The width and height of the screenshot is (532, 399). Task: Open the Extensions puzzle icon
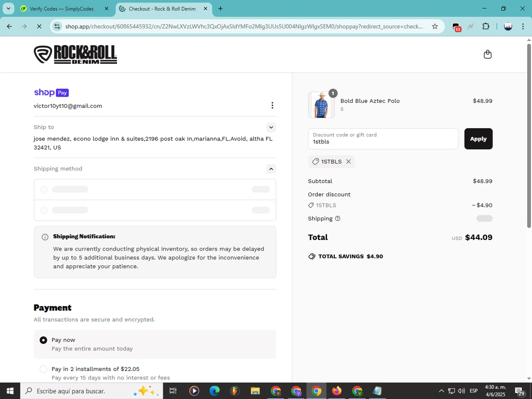(x=486, y=26)
